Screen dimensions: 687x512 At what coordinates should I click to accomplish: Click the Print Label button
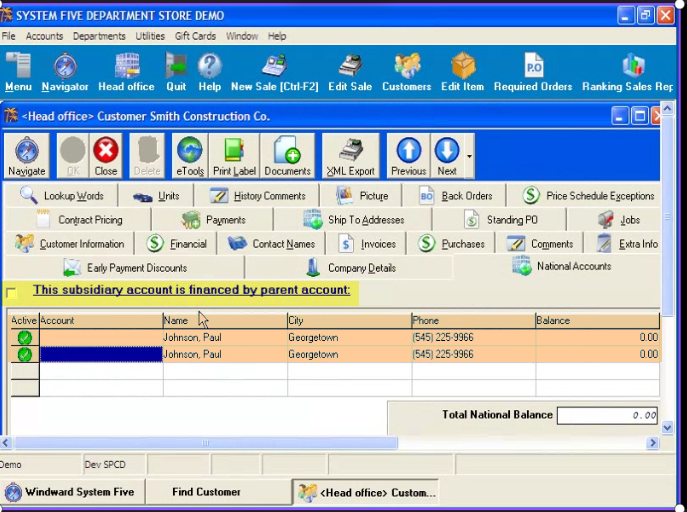click(x=234, y=156)
